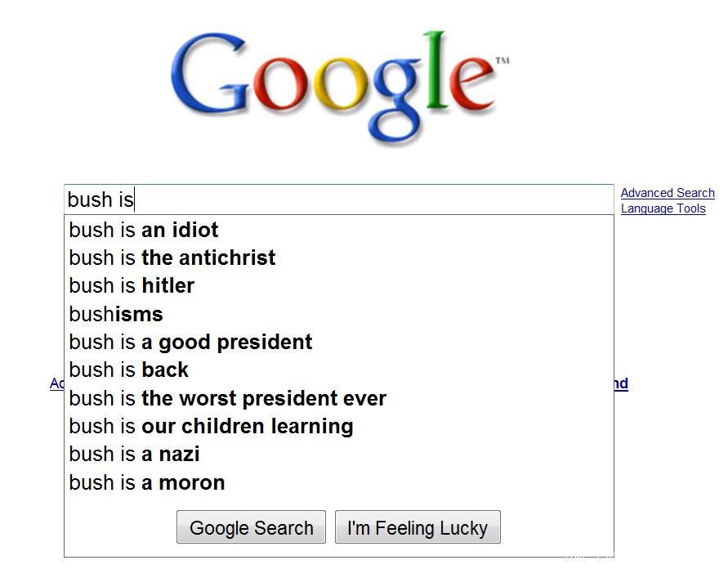Select the "bush is back" suggestion
Image resolution: width=728 pixels, height=578 pixels.
(339, 370)
